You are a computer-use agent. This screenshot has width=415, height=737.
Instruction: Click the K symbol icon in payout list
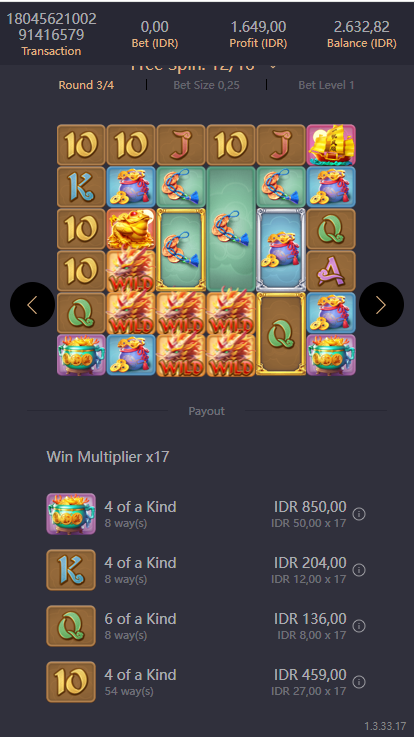click(71, 570)
